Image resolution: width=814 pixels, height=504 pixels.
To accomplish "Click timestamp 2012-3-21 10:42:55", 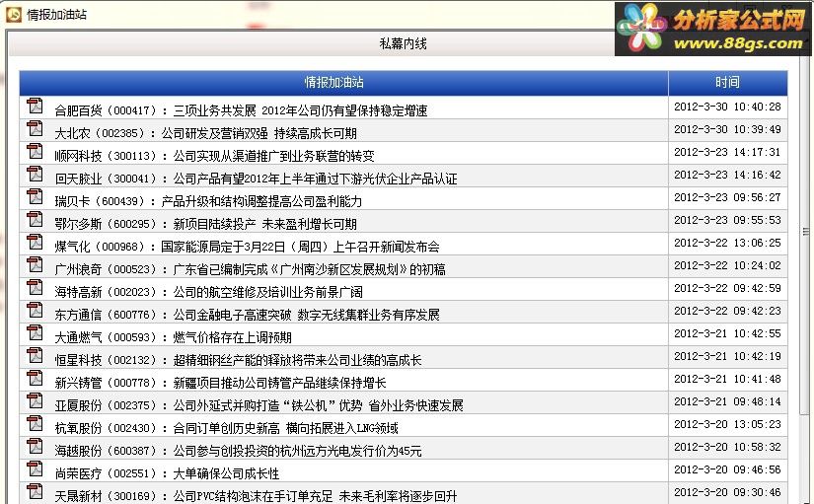I will tap(727, 333).
